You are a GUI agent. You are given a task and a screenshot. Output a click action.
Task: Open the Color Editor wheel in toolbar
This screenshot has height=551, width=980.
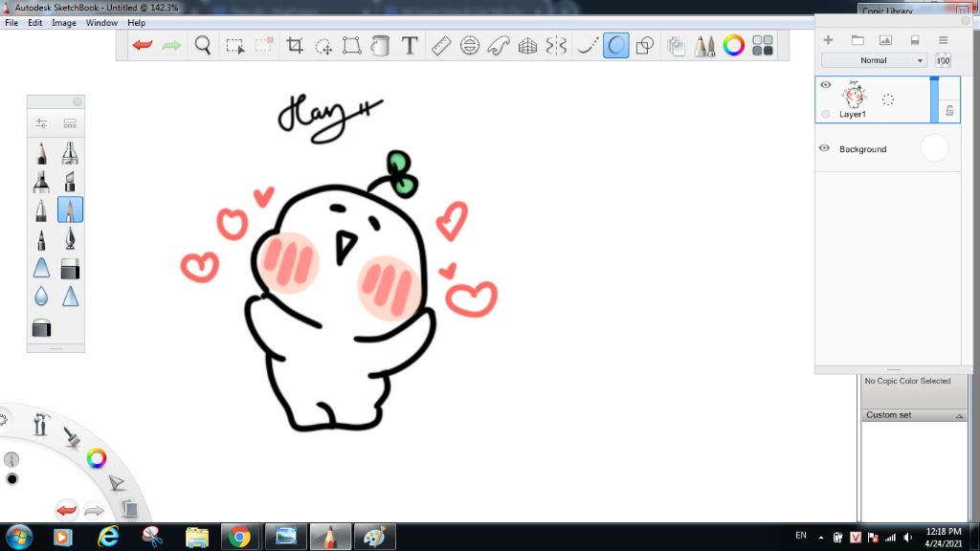pyautogui.click(x=734, y=46)
